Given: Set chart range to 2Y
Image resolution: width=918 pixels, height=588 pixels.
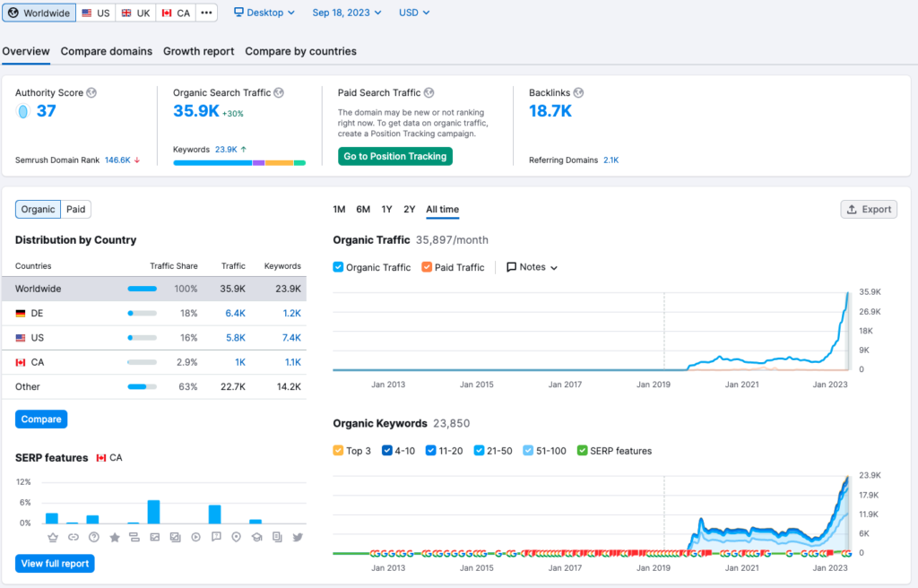Looking at the screenshot, I should pyautogui.click(x=409, y=209).
